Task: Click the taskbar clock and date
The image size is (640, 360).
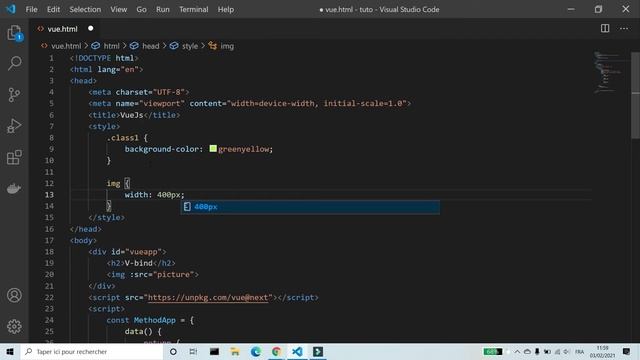Action: (602, 351)
